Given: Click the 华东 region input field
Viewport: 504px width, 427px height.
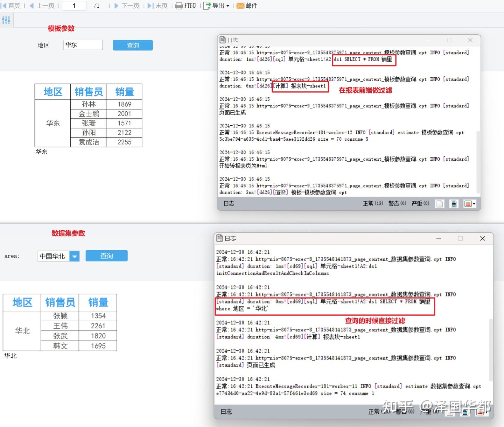Looking at the screenshot, I should tap(83, 45).
